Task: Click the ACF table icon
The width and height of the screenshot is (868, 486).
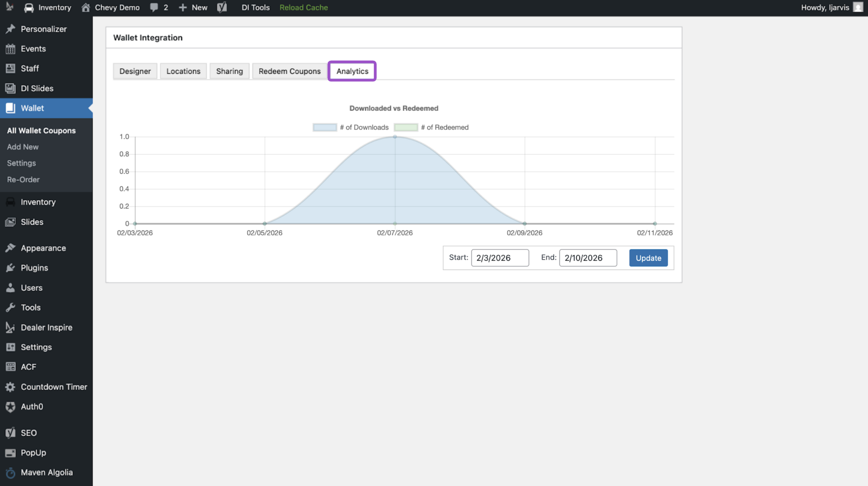Action: (11, 367)
